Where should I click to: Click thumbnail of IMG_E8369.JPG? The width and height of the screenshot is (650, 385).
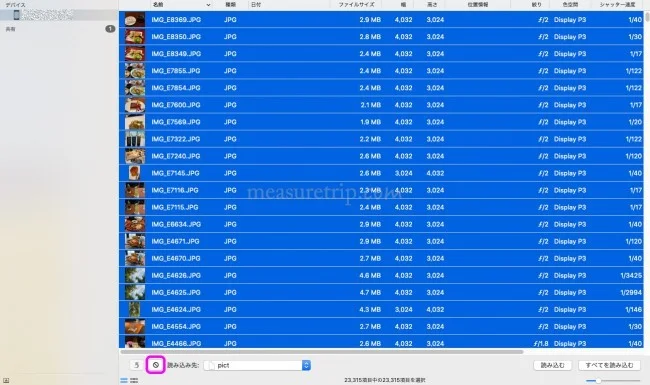pyautogui.click(x=135, y=19)
